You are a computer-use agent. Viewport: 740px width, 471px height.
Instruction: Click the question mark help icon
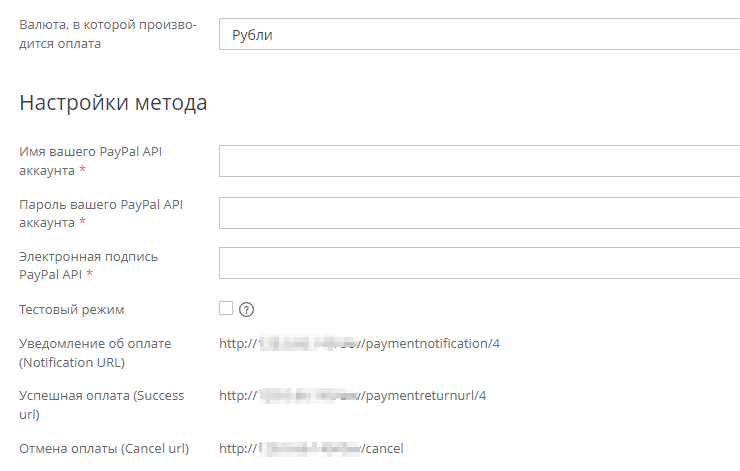pyautogui.click(x=246, y=309)
